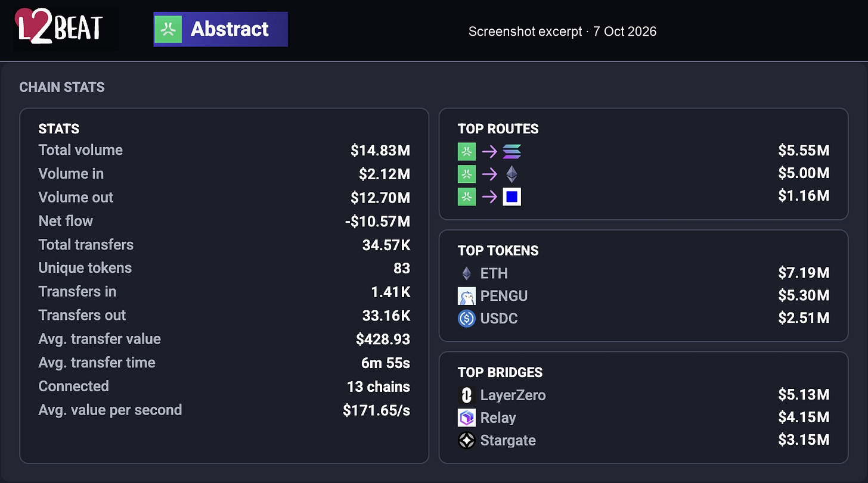Image resolution: width=868 pixels, height=483 pixels.
Task: Click the LayerZero bridge icon
Action: pos(467,395)
